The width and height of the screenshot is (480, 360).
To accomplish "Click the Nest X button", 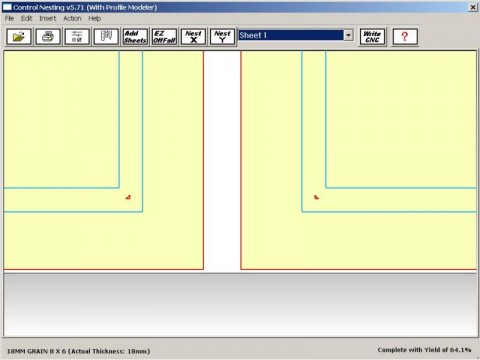I will pos(193,36).
